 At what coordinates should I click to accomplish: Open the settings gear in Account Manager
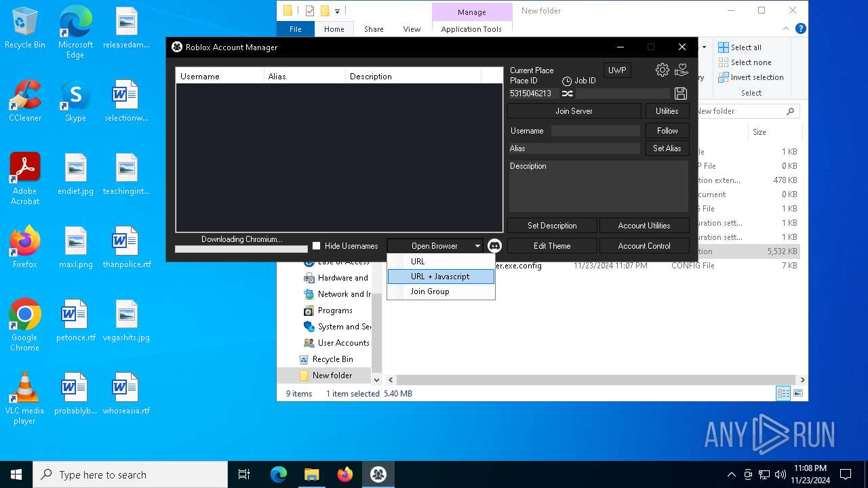[x=663, y=70]
